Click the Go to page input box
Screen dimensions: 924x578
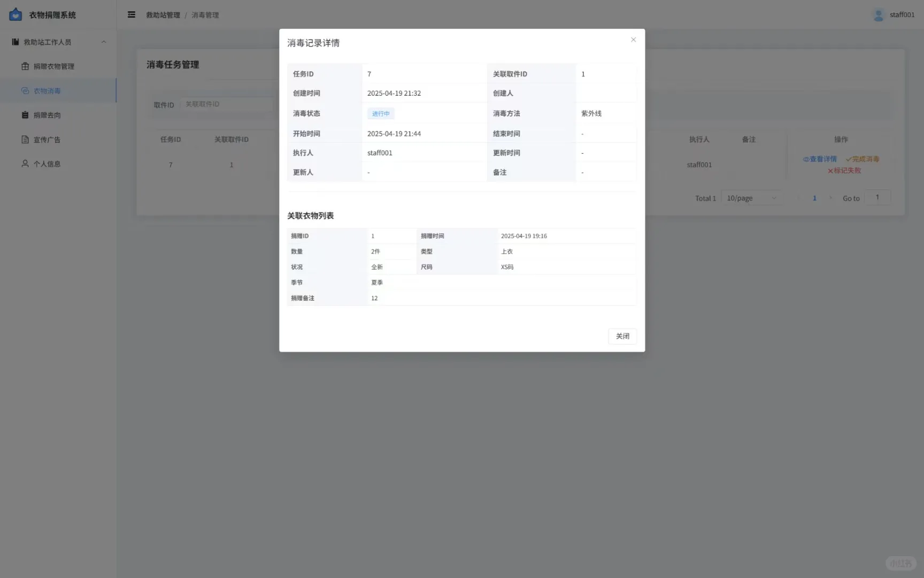877,197
